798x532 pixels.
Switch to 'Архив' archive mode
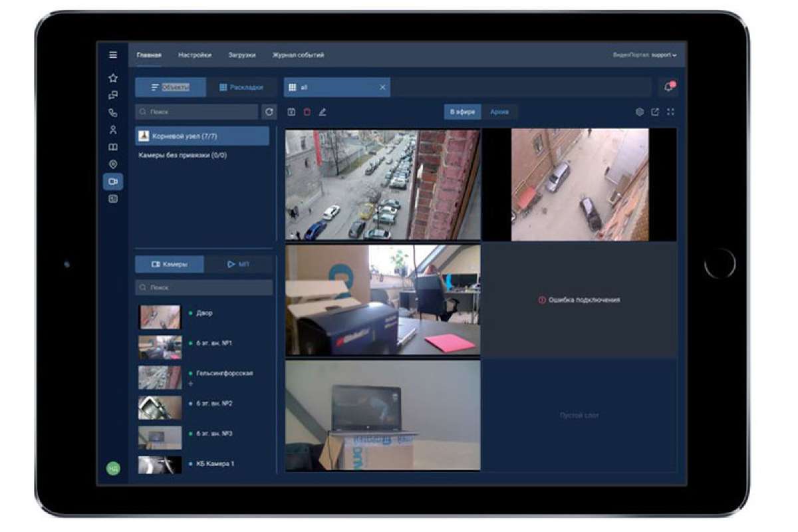pyautogui.click(x=499, y=112)
